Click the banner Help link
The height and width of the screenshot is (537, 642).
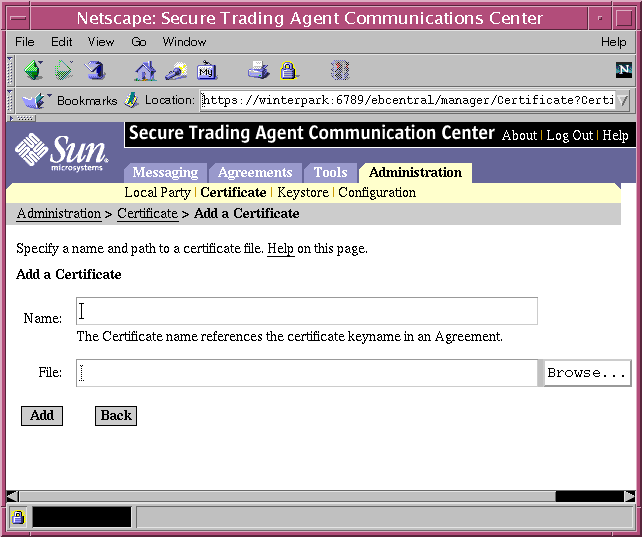(x=615, y=135)
